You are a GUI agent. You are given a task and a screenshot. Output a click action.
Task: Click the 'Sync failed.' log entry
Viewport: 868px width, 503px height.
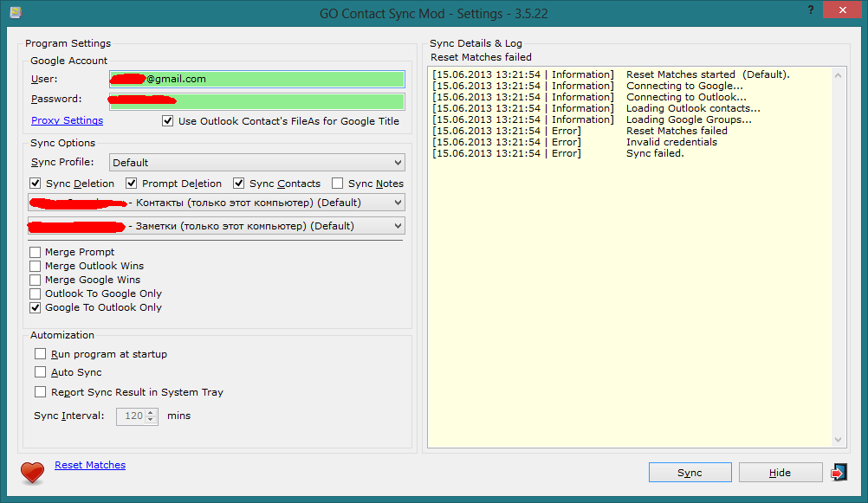click(x=655, y=153)
